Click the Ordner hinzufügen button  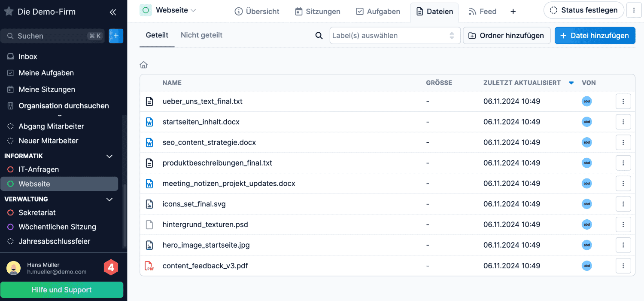[507, 36]
